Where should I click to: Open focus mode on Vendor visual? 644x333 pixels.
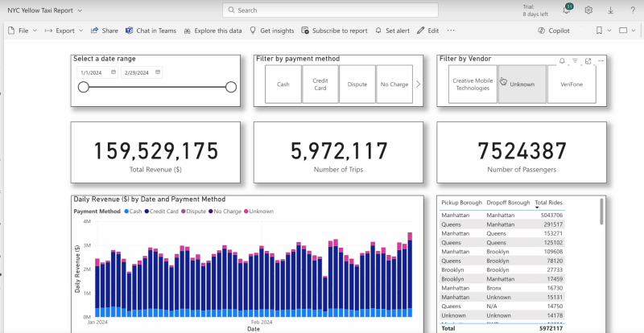tap(588, 61)
